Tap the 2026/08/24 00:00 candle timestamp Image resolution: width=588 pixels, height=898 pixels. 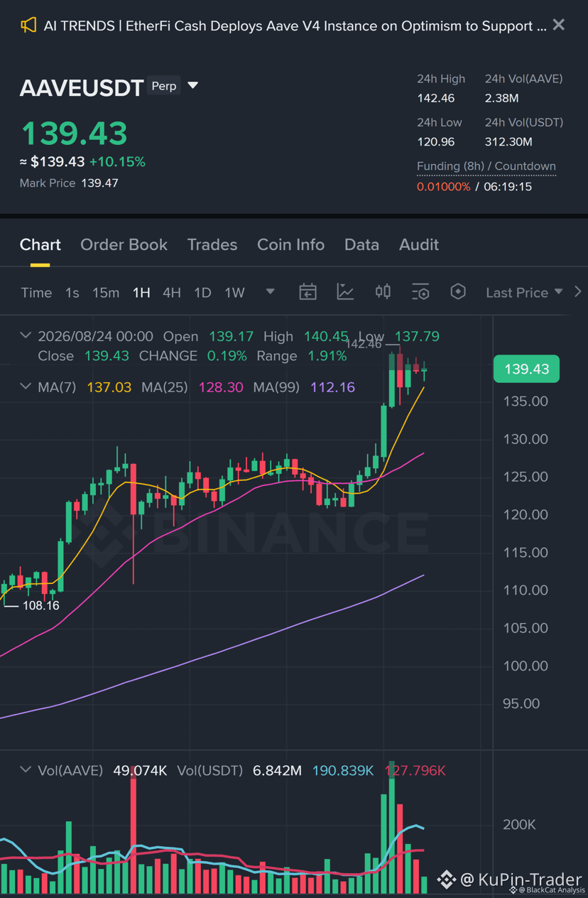[x=95, y=336]
